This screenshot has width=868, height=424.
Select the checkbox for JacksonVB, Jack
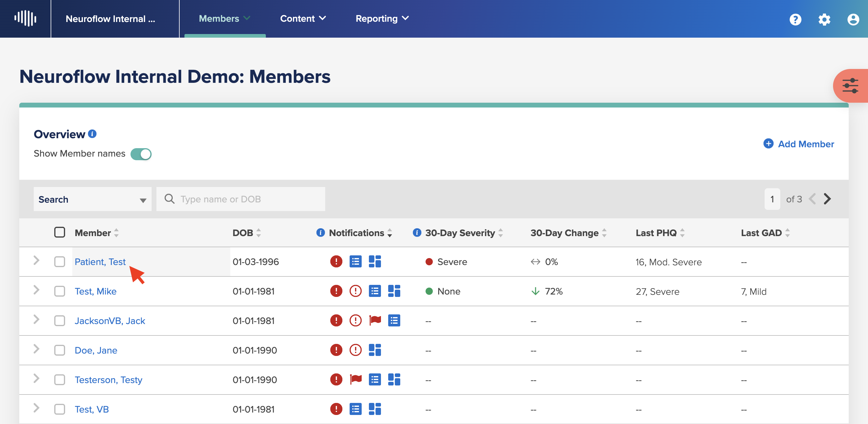(60, 320)
